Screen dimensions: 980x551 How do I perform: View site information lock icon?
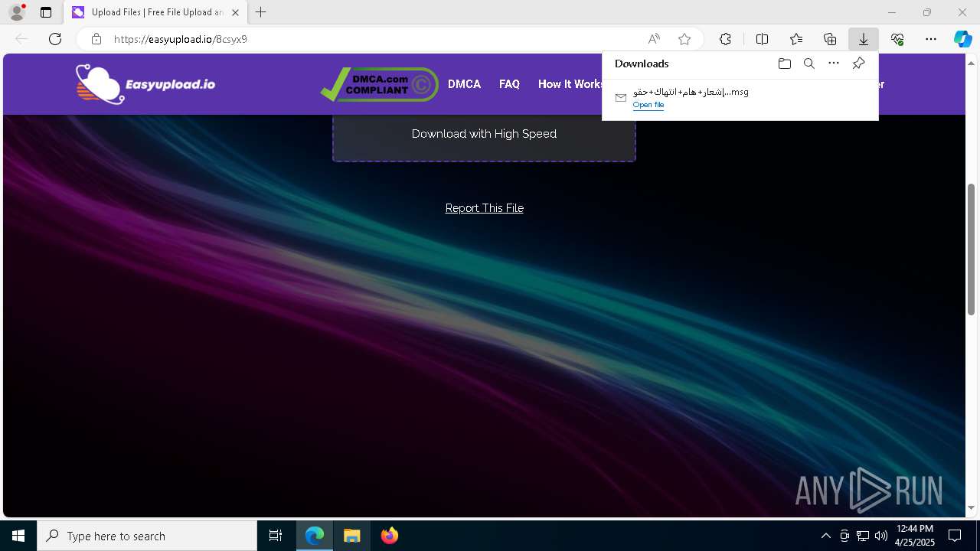(96, 39)
